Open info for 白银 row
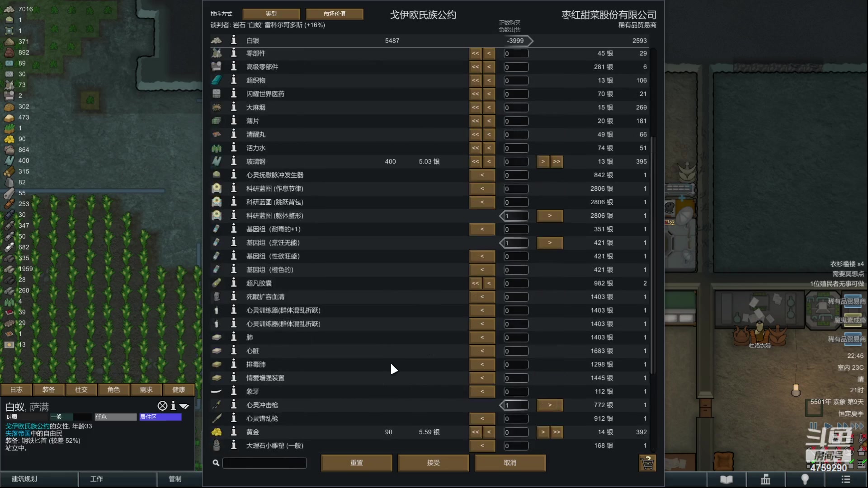The height and width of the screenshot is (488, 868). tap(234, 41)
